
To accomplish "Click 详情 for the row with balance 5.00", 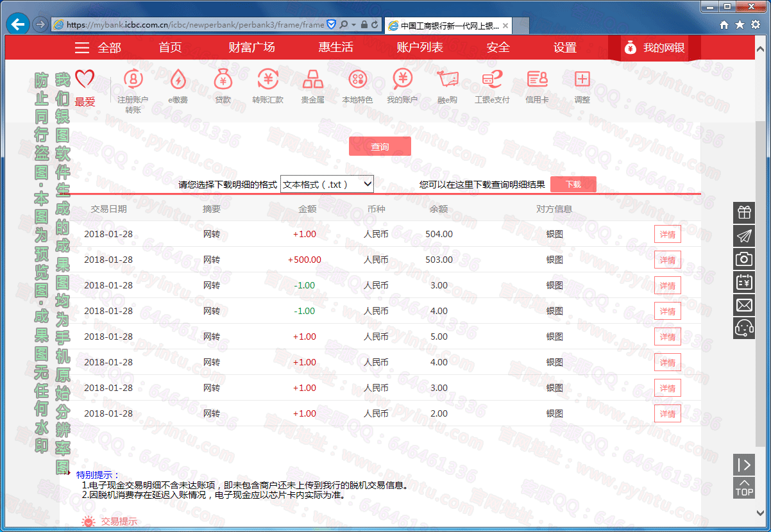I will pos(668,337).
